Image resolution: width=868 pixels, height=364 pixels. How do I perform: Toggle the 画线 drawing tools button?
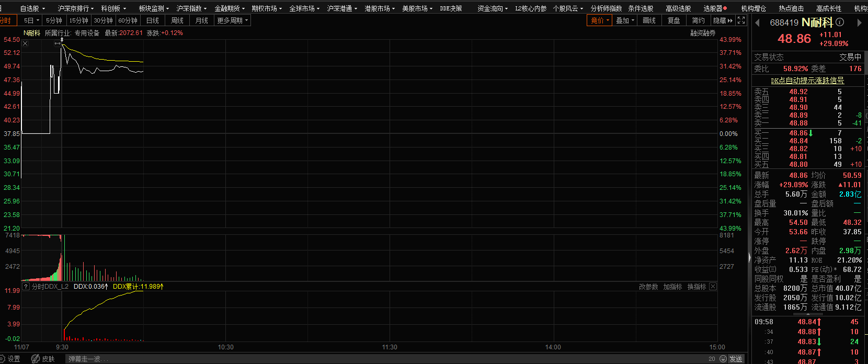point(649,20)
